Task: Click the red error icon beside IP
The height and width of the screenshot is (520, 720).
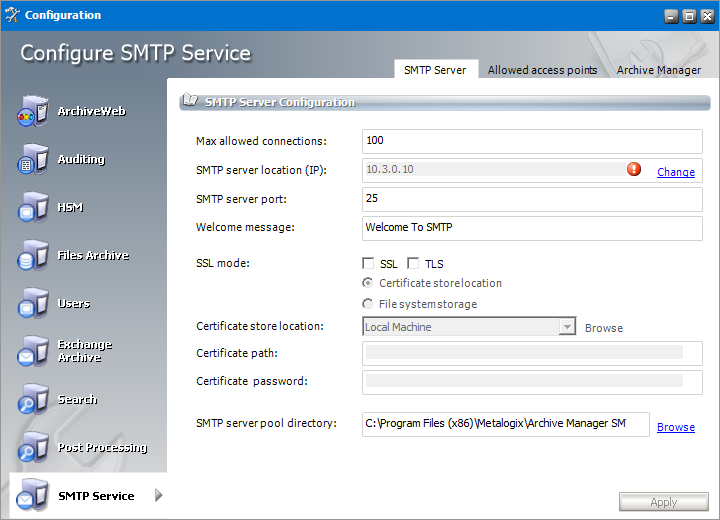Action: (x=634, y=170)
